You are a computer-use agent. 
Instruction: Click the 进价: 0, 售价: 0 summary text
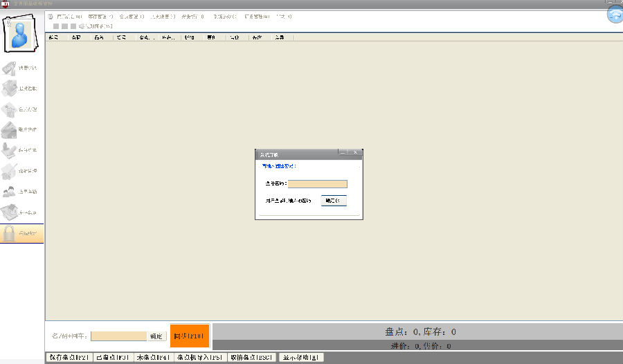point(421,346)
